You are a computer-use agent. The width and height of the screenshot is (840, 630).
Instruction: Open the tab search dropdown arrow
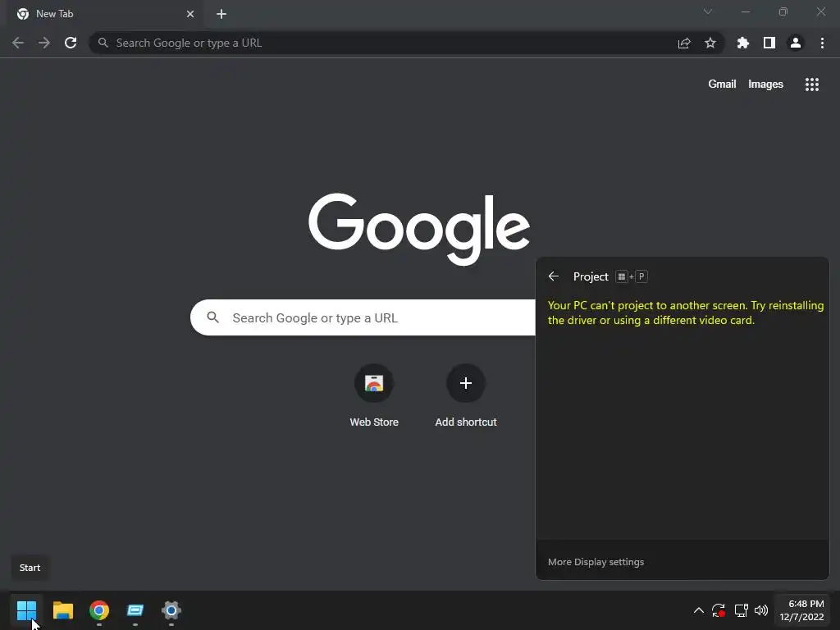pyautogui.click(x=708, y=11)
